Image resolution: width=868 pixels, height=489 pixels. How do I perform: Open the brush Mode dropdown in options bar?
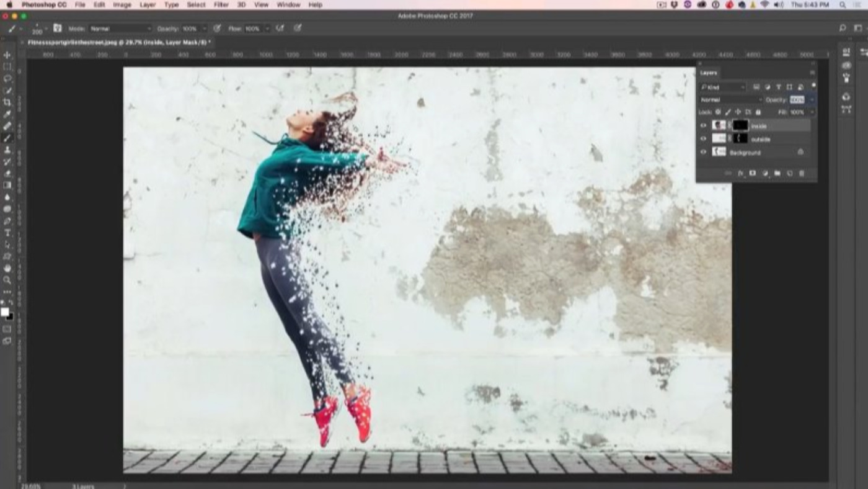[120, 29]
